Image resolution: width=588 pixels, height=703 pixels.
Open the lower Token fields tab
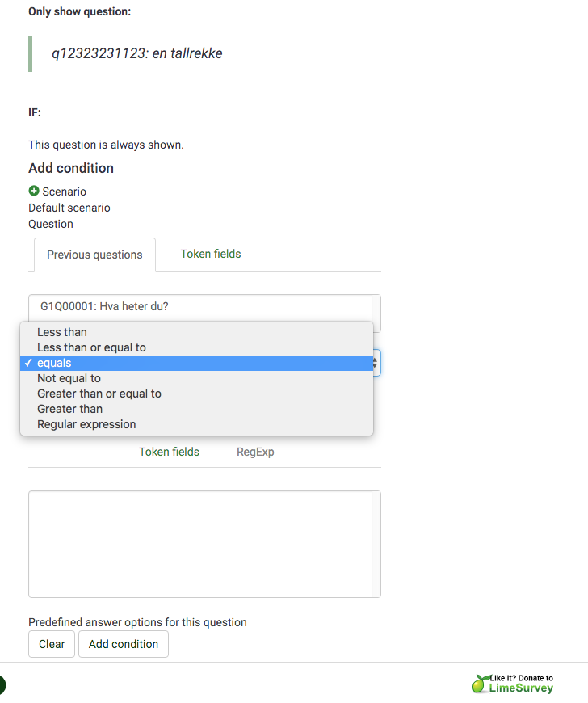(169, 452)
